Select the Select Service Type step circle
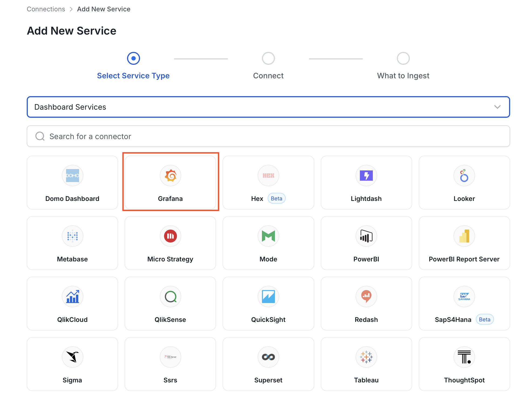The height and width of the screenshot is (397, 532). point(133,58)
